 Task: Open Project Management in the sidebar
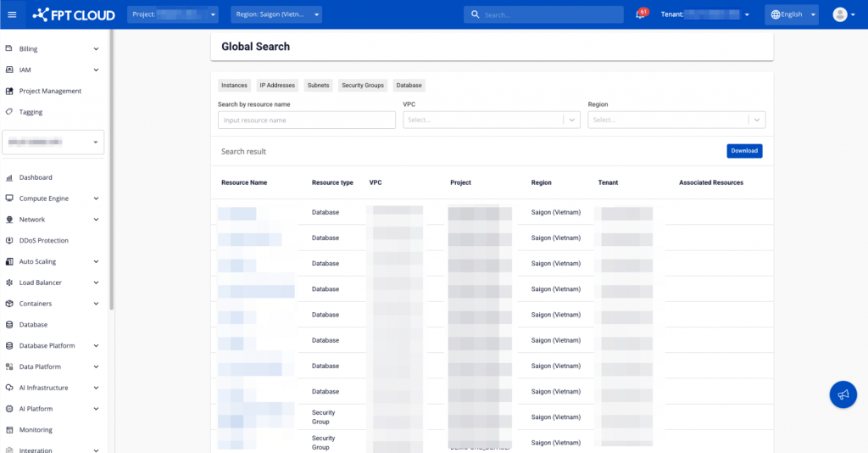(50, 91)
